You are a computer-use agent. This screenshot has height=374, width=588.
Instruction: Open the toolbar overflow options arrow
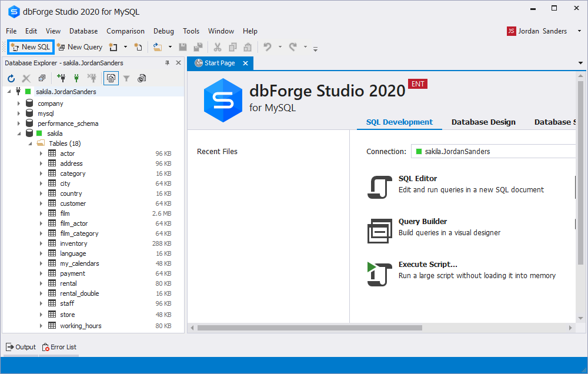tap(315, 49)
